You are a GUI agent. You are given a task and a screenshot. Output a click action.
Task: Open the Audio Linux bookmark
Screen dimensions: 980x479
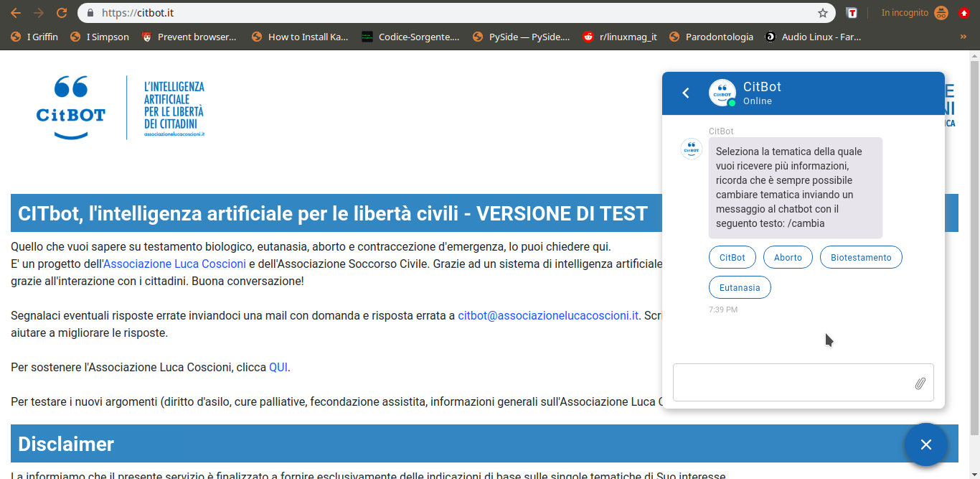[x=813, y=37]
